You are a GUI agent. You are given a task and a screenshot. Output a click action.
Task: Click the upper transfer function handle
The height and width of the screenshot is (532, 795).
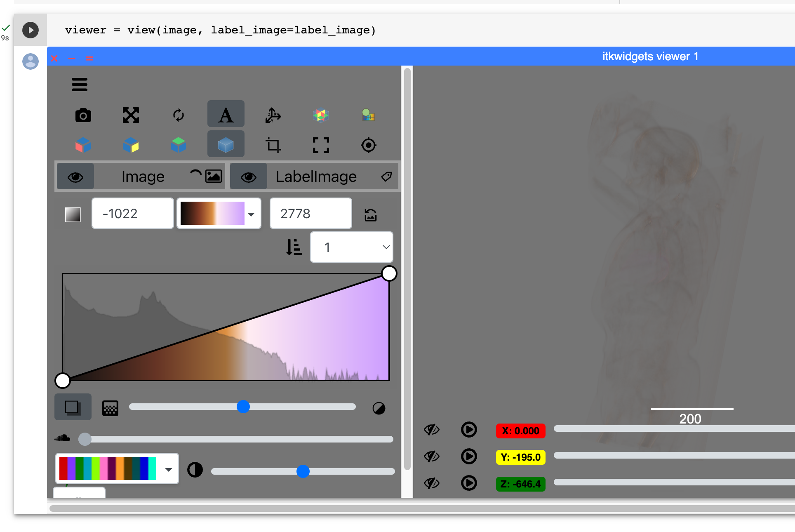coord(389,273)
